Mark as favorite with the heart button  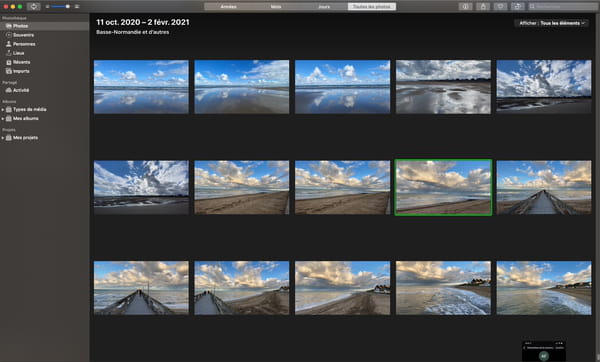[501, 7]
